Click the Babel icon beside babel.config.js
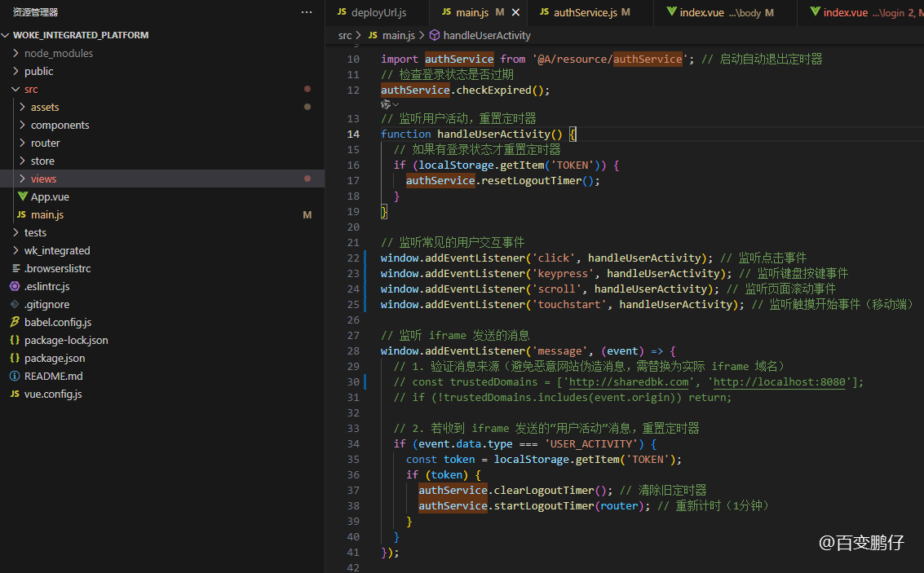This screenshot has height=573, width=924. point(15,322)
